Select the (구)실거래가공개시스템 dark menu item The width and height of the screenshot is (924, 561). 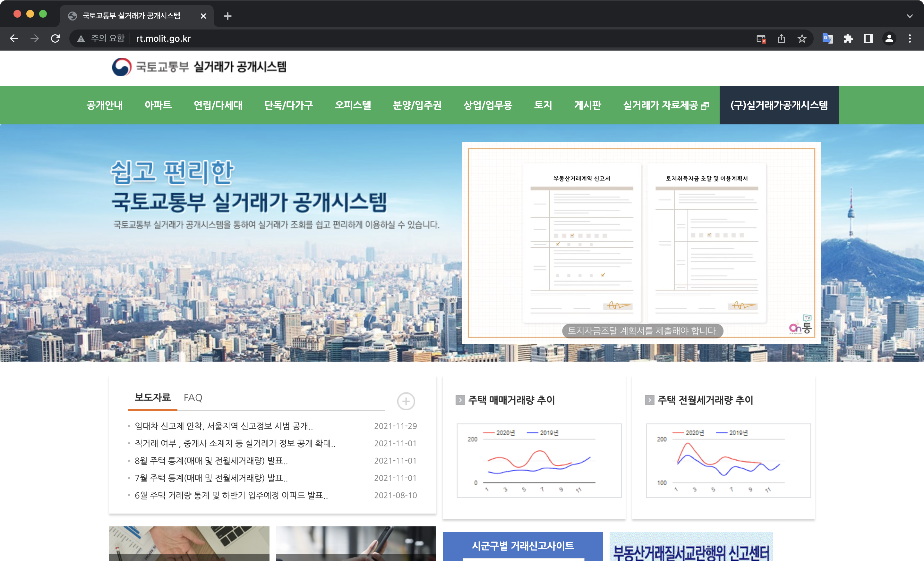[779, 105]
